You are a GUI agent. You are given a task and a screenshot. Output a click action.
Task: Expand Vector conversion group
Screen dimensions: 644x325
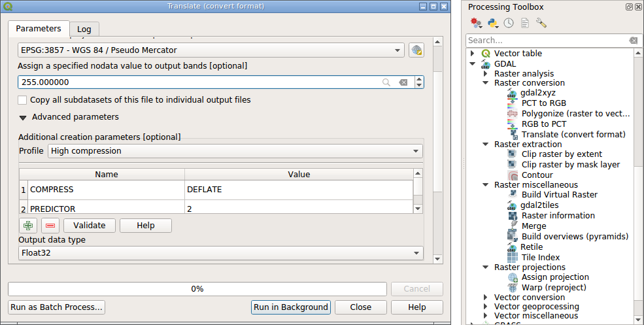pyautogui.click(x=486, y=297)
